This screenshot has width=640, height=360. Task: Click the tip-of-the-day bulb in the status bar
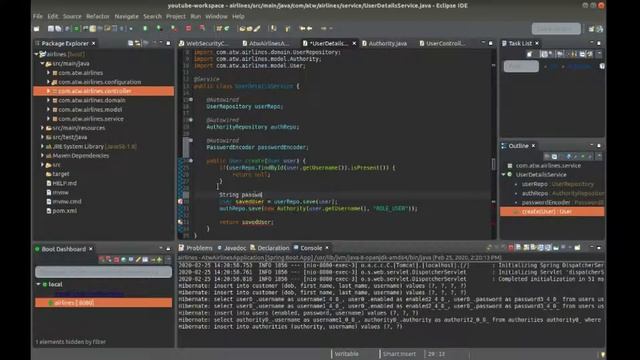click(602, 354)
